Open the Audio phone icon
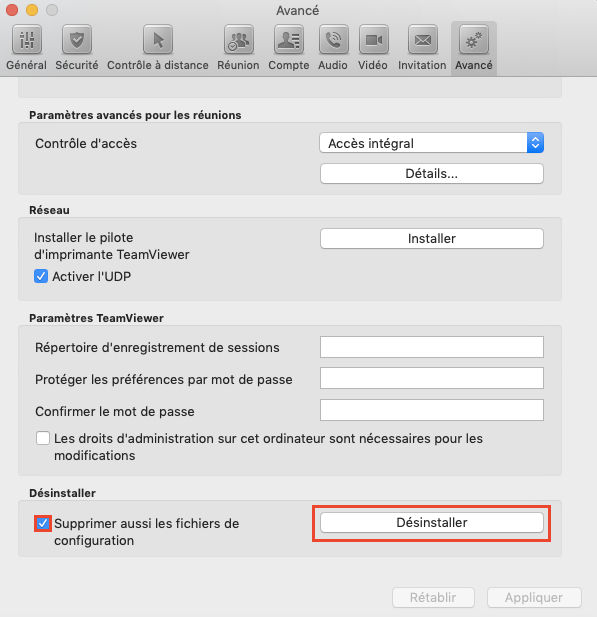Image resolution: width=597 pixels, height=617 pixels. (333, 40)
